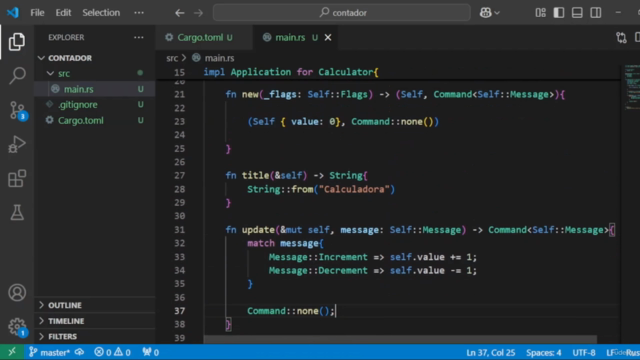Open the Manage gear menu
640x360 pixels.
tap(17, 327)
